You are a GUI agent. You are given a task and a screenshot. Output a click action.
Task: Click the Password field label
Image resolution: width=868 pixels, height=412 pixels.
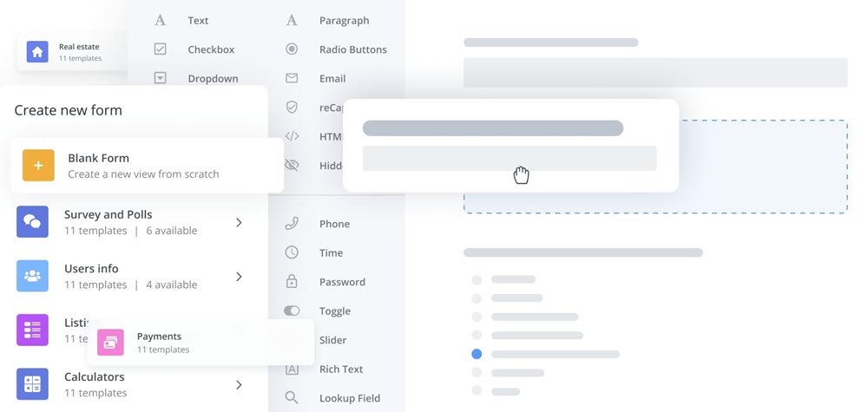point(342,282)
